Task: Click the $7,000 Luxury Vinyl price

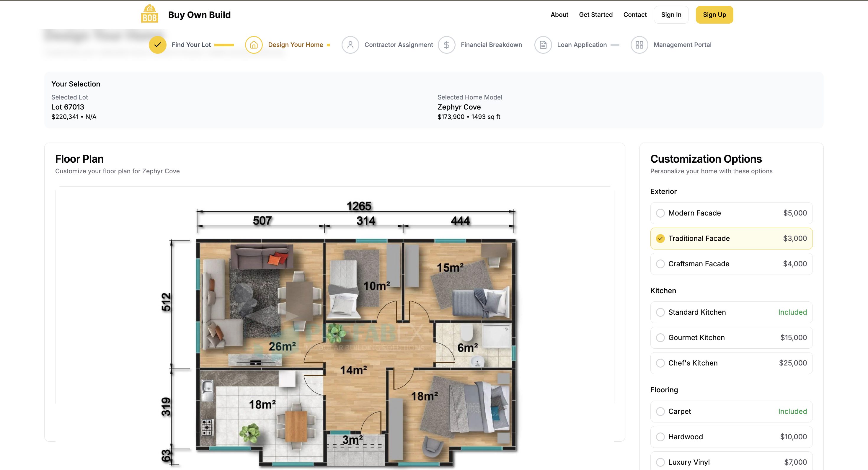Action: (x=796, y=462)
